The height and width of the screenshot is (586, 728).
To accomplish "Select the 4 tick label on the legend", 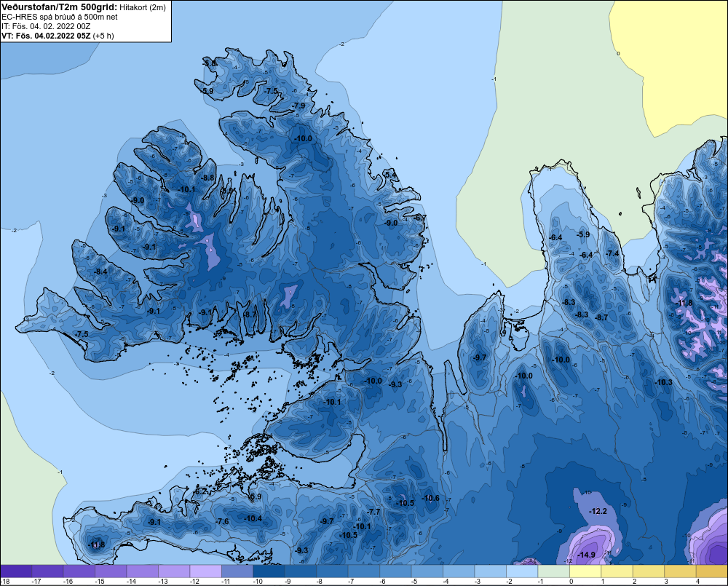I will point(698,582).
